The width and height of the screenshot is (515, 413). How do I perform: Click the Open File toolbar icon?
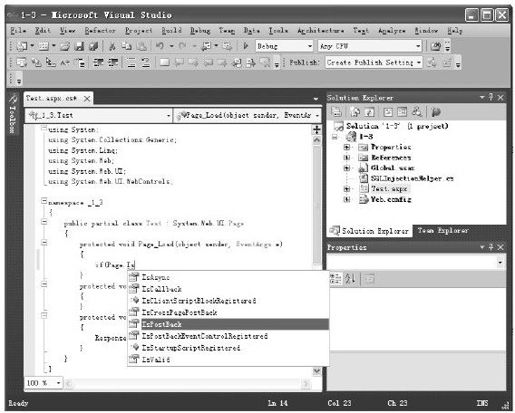[65, 46]
